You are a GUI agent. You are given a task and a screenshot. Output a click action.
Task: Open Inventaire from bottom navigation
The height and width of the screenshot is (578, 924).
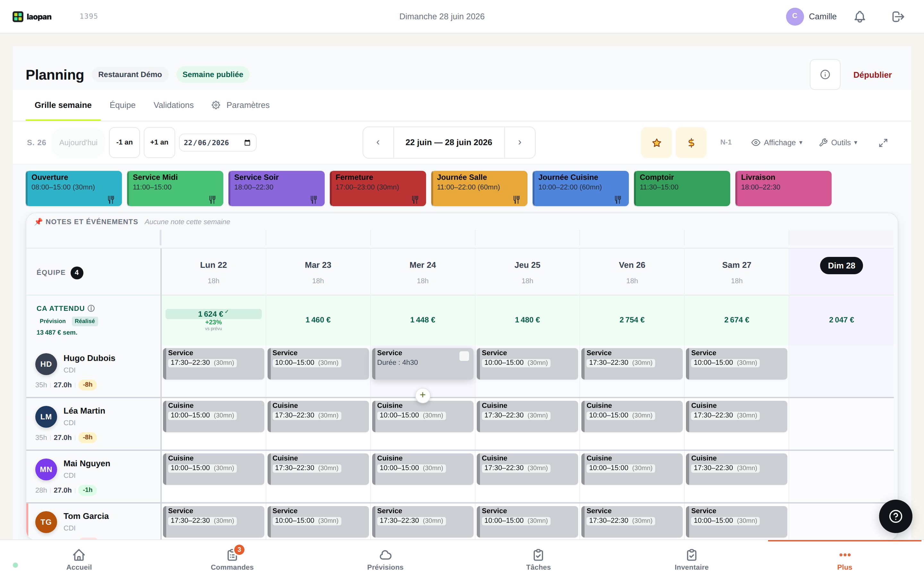coord(691,560)
